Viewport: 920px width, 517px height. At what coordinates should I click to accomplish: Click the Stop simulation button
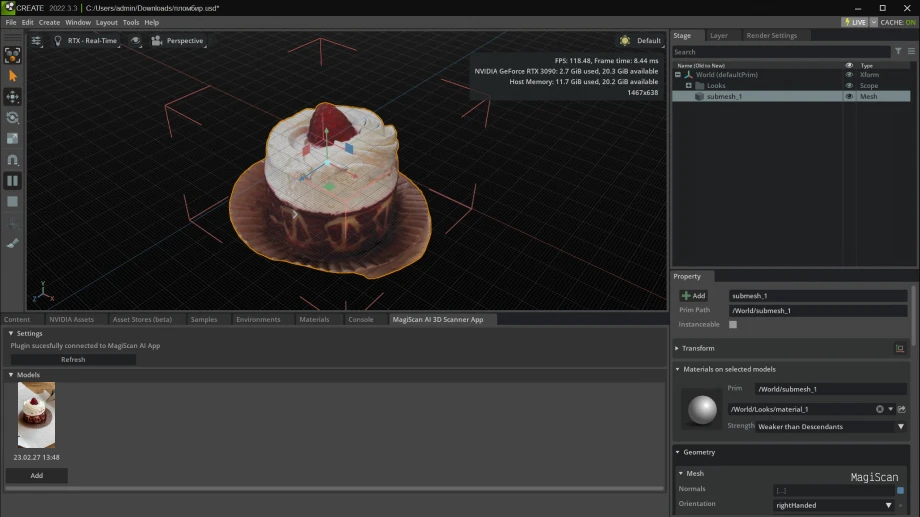point(12,201)
